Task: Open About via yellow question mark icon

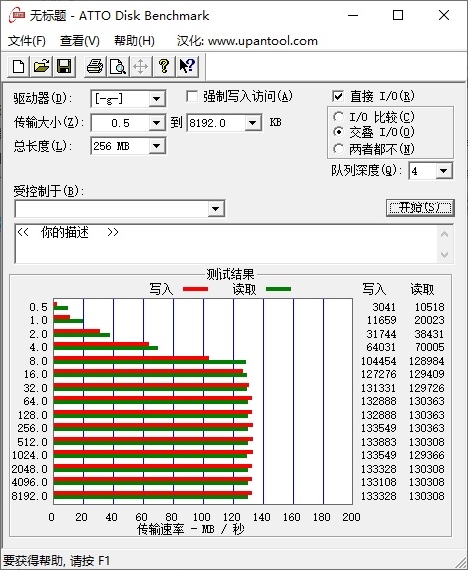Action: coord(164,67)
